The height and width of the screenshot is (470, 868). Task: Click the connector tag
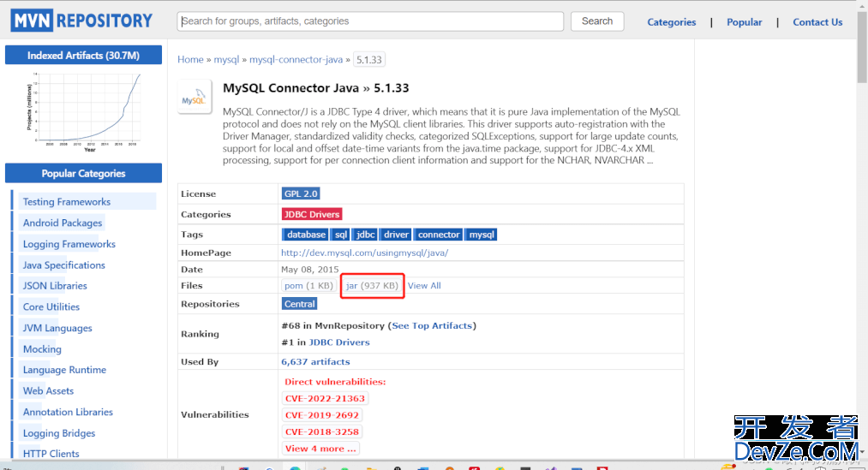[439, 235]
